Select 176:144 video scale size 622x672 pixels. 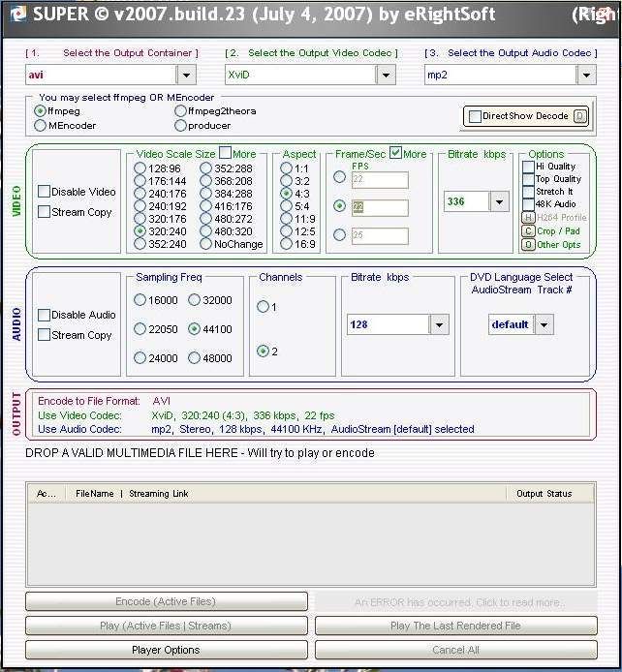pos(140,180)
